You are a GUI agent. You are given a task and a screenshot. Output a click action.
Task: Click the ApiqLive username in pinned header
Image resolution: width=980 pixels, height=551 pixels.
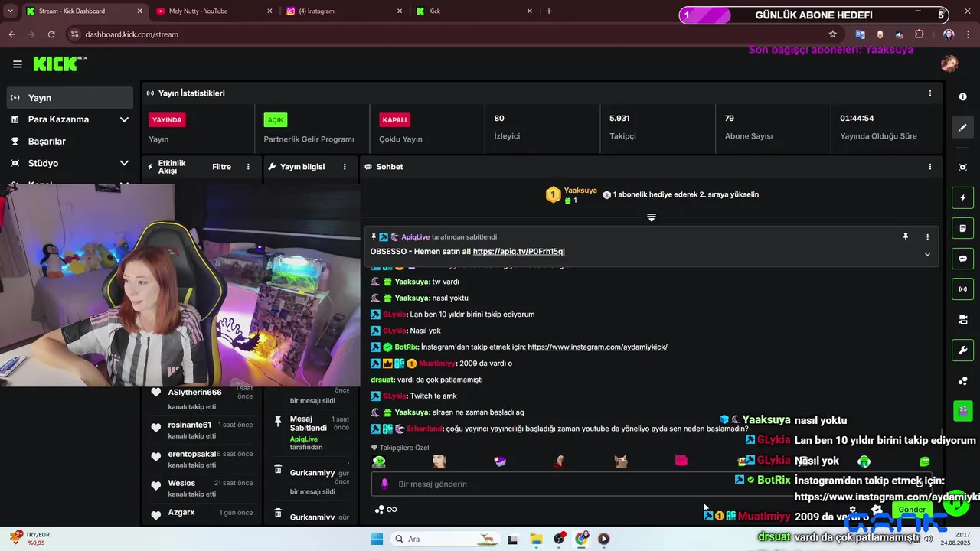pos(416,237)
